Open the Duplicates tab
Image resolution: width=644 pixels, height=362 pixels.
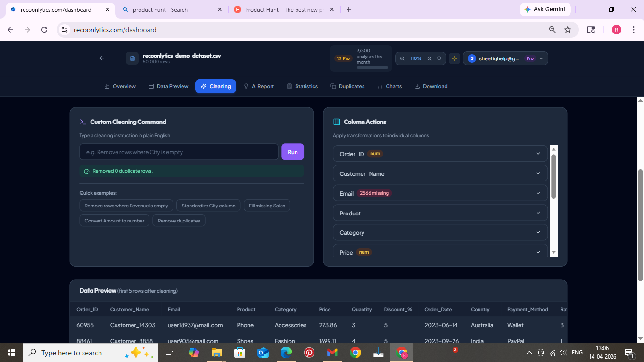(347, 86)
